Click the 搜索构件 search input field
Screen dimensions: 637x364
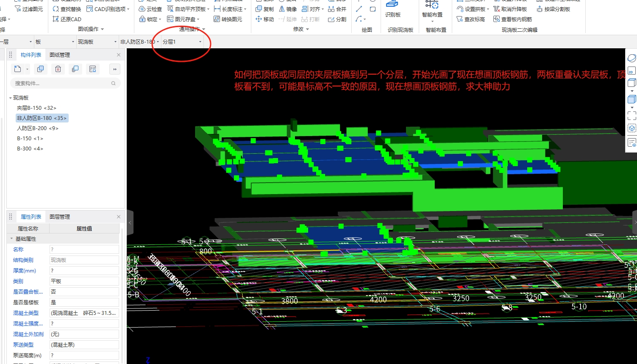65,83
